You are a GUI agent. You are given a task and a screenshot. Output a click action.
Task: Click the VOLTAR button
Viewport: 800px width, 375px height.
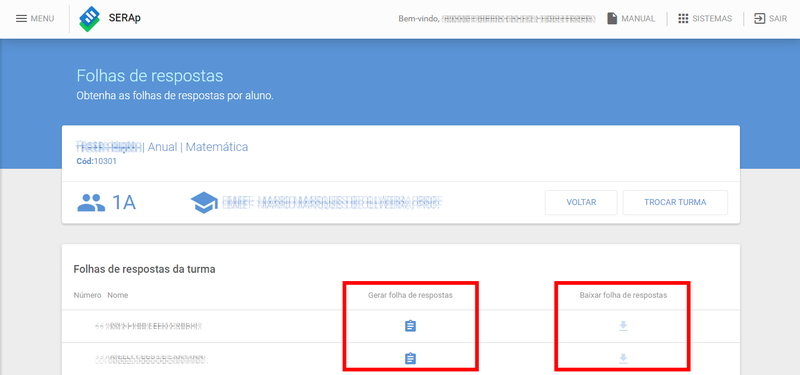(x=581, y=203)
